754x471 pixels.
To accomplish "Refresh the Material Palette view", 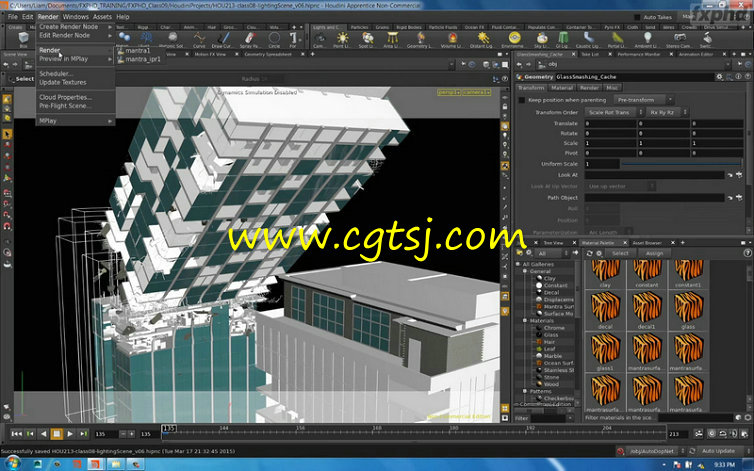I will [590, 253].
